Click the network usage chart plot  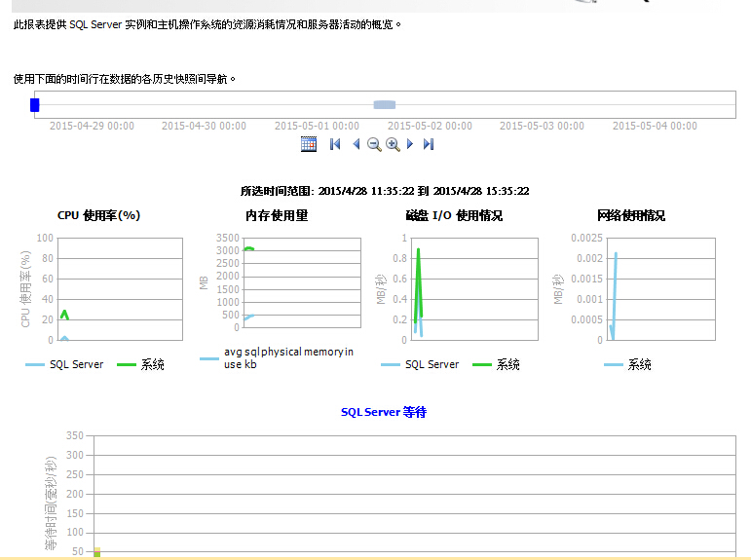pos(661,289)
